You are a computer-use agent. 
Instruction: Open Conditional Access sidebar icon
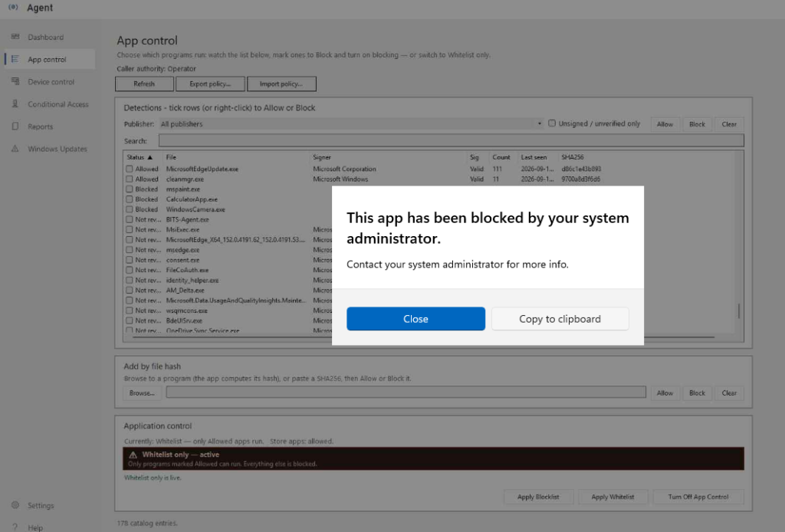coord(15,103)
